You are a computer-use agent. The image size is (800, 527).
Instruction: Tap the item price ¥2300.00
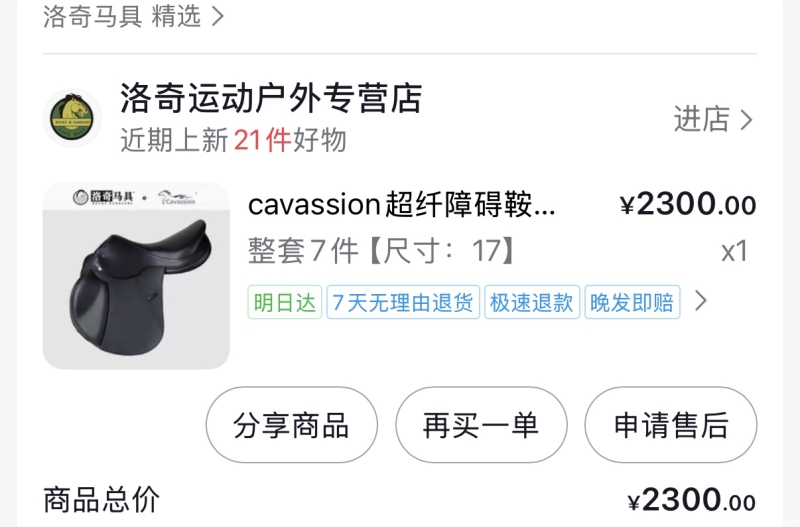(688, 205)
